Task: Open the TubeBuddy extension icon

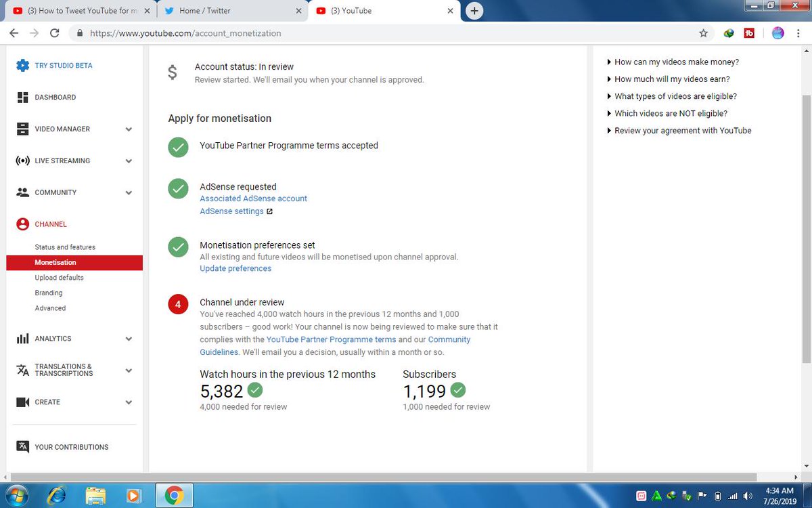Action: pyautogui.click(x=749, y=33)
